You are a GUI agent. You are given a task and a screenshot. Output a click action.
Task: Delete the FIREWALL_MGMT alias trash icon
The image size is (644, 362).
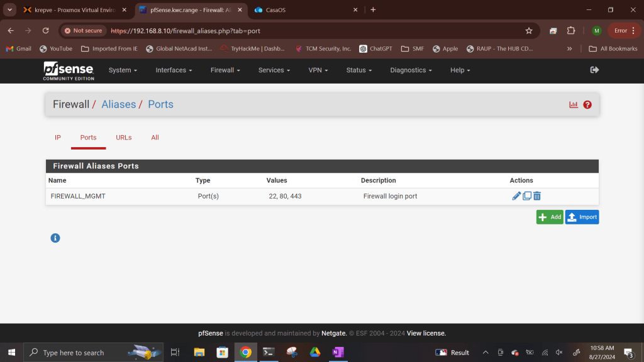(537, 196)
